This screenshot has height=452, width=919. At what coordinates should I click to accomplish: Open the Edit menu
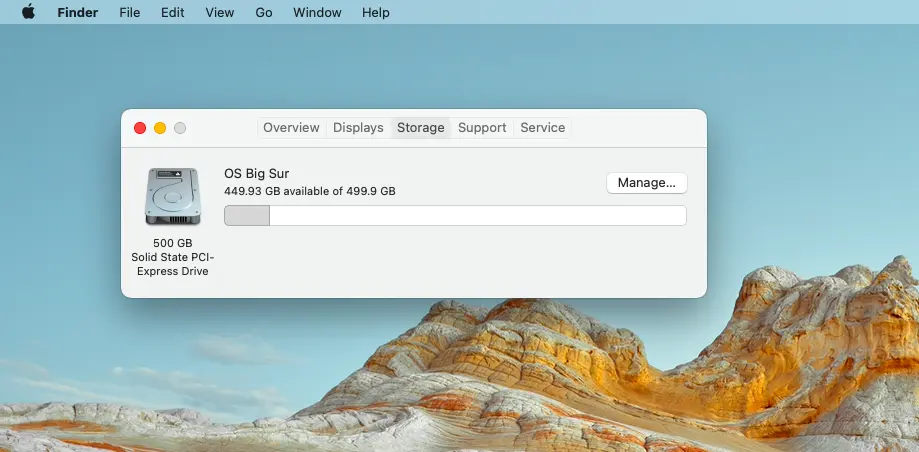(173, 12)
